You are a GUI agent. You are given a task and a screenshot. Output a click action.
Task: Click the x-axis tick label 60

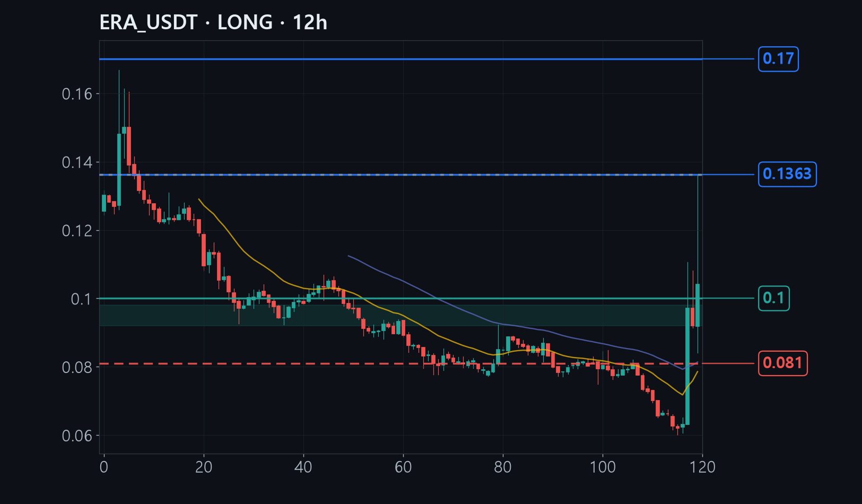coord(403,467)
